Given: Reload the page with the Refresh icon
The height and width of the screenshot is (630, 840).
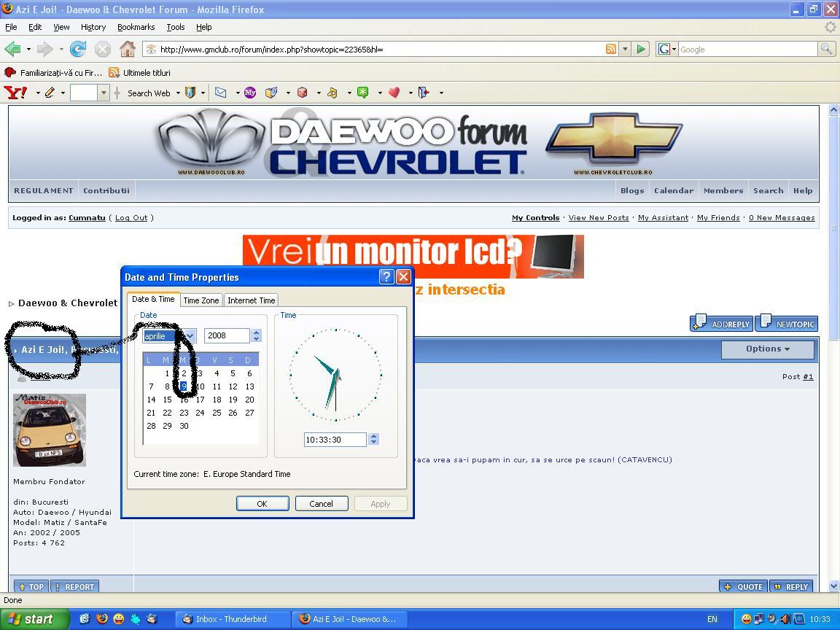Looking at the screenshot, I should click(x=78, y=50).
